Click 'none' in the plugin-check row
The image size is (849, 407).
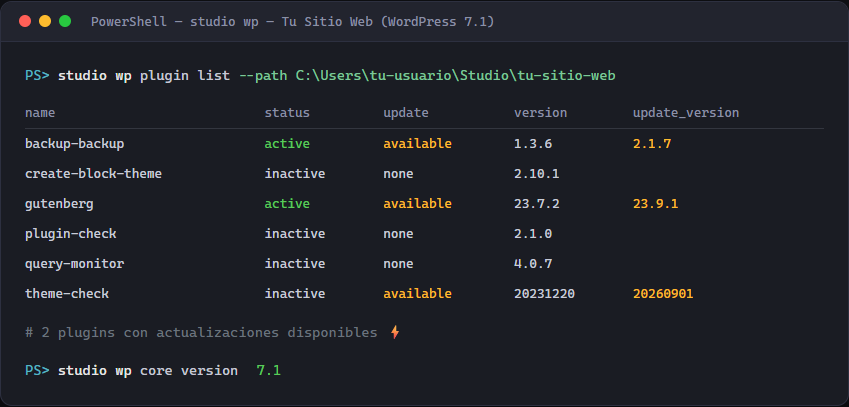coord(399,234)
